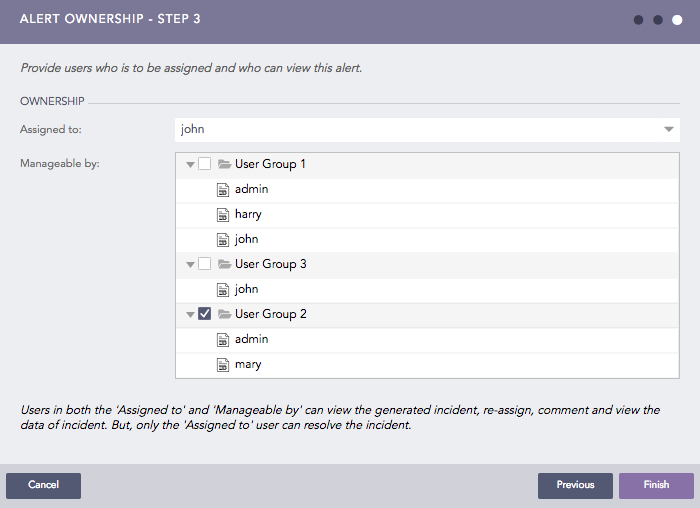
Task: Click the User Group 1 folder icon
Action: coord(224,164)
